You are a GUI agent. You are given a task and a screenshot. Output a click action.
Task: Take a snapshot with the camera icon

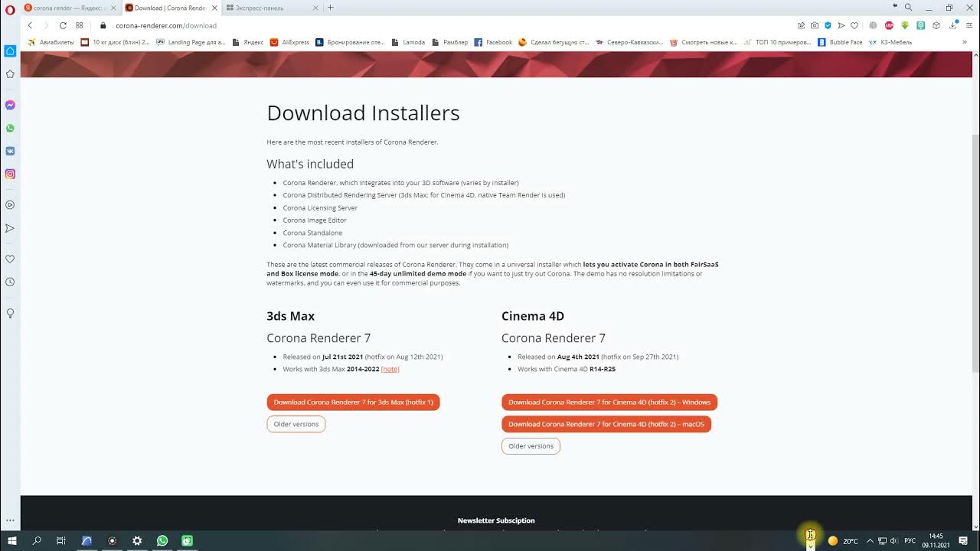pos(815,25)
